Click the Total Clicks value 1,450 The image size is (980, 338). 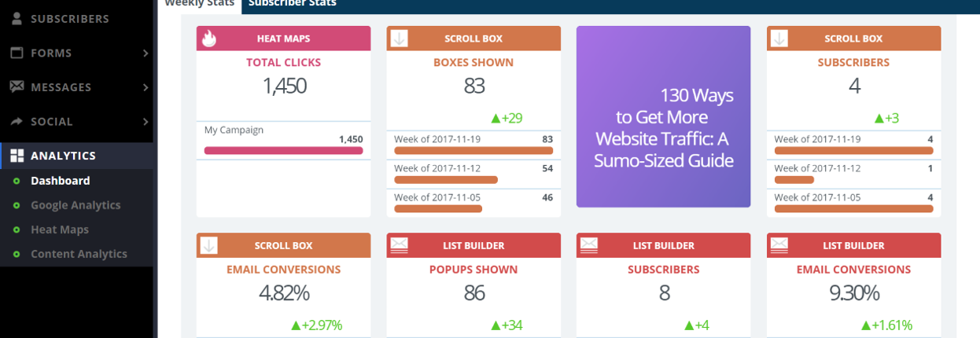pos(285,86)
